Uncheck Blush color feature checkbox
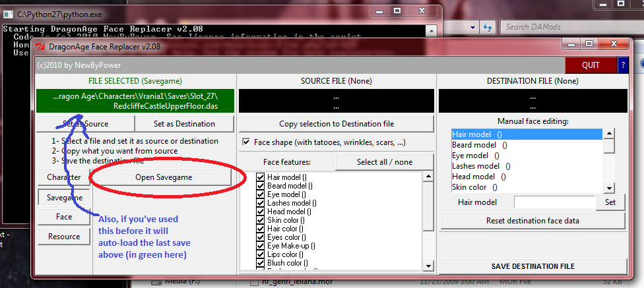 260,263
